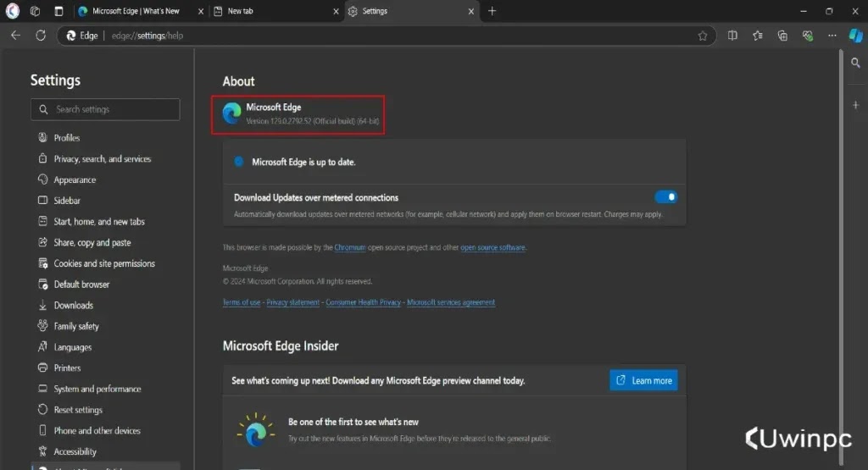Add page to favorites star icon
The image size is (868, 470).
703,36
